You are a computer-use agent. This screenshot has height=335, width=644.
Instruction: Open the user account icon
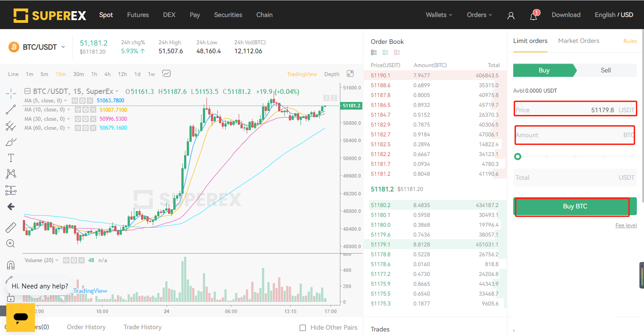[511, 16]
